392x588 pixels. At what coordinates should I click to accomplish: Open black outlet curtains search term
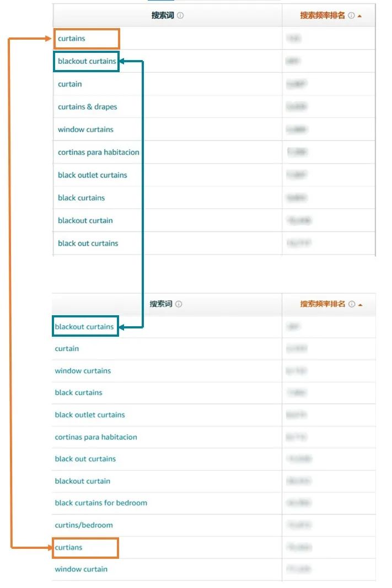pos(92,175)
